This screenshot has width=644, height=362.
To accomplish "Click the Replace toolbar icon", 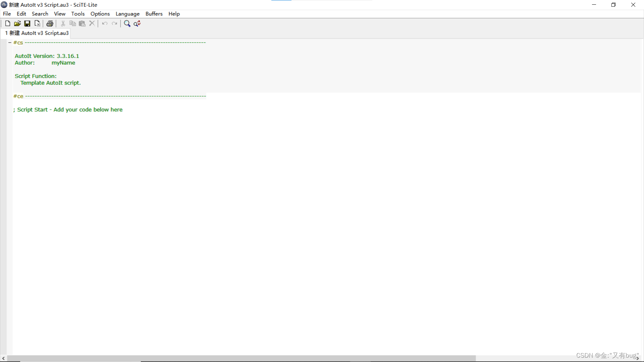I will pos(137,23).
